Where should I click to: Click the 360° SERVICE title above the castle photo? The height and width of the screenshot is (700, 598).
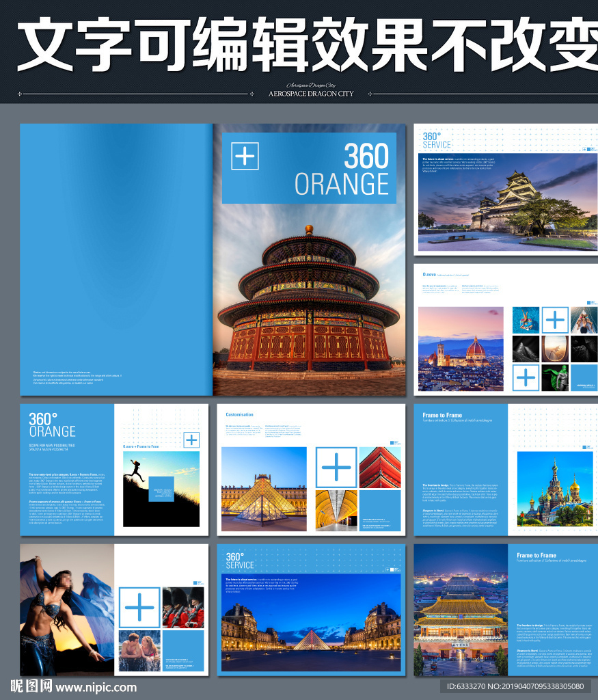tap(437, 140)
